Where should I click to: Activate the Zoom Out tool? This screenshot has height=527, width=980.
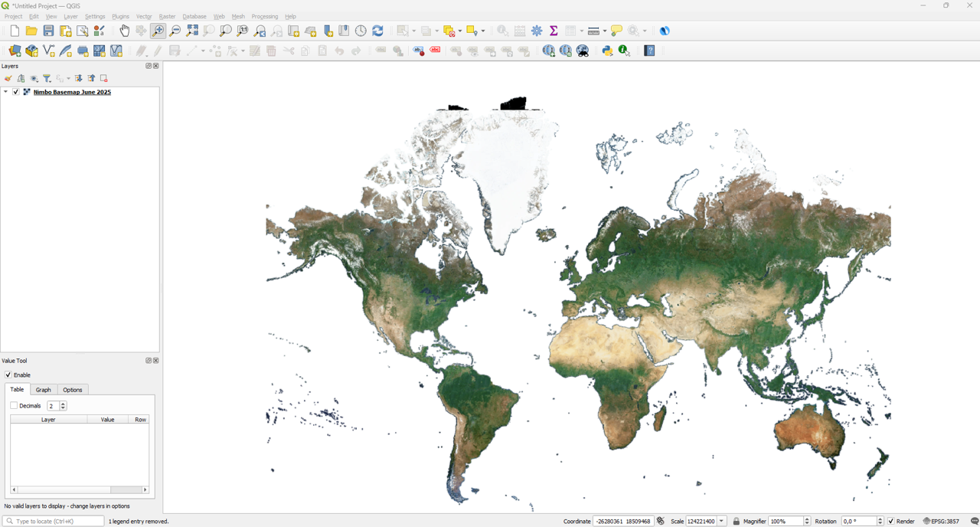(x=175, y=31)
